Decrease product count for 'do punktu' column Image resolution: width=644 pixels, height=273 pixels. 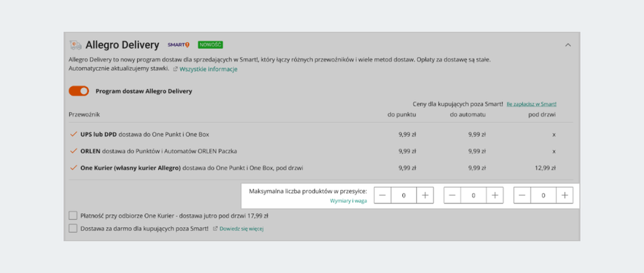tap(383, 195)
